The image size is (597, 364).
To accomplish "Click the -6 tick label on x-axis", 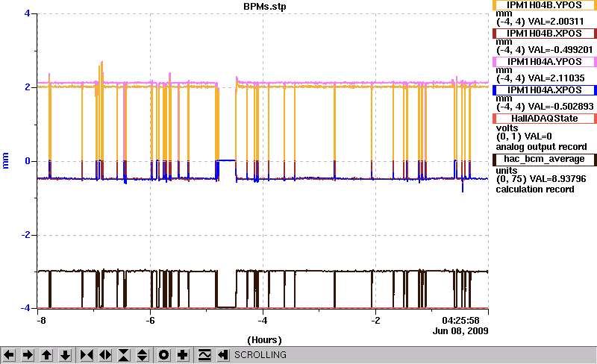I will point(151,321).
